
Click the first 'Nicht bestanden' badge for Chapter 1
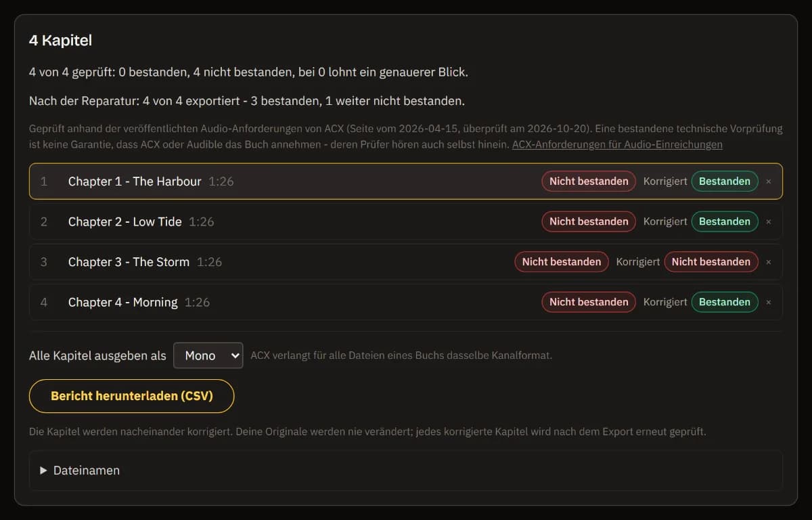pos(589,181)
